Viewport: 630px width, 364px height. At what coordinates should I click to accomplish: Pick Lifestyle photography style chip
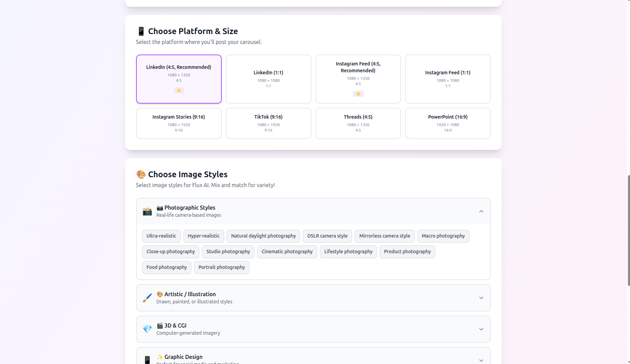point(348,252)
